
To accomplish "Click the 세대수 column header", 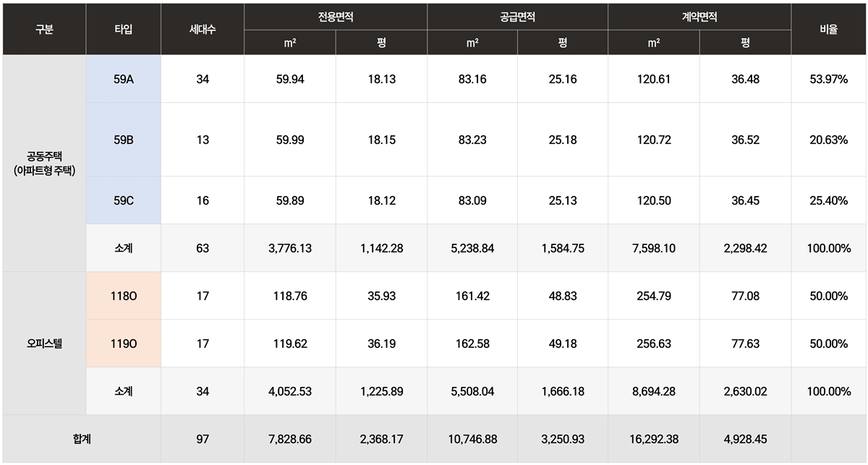I will pyautogui.click(x=203, y=30).
